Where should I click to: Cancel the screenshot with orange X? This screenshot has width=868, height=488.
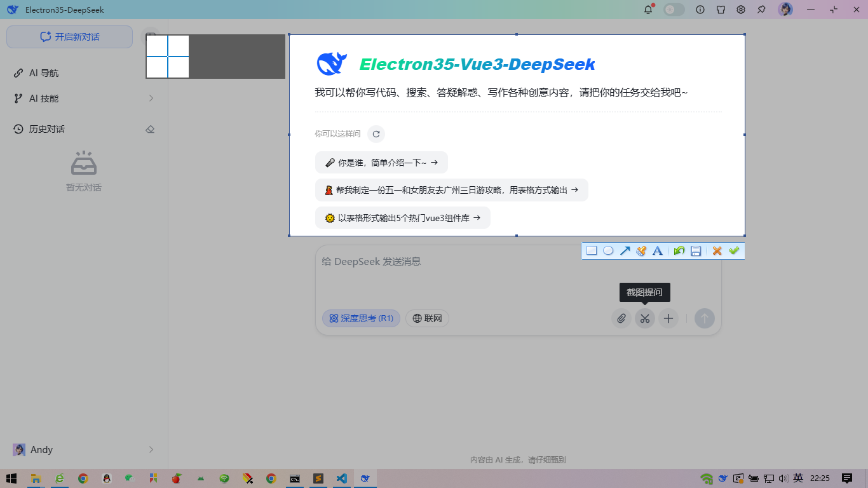point(717,251)
